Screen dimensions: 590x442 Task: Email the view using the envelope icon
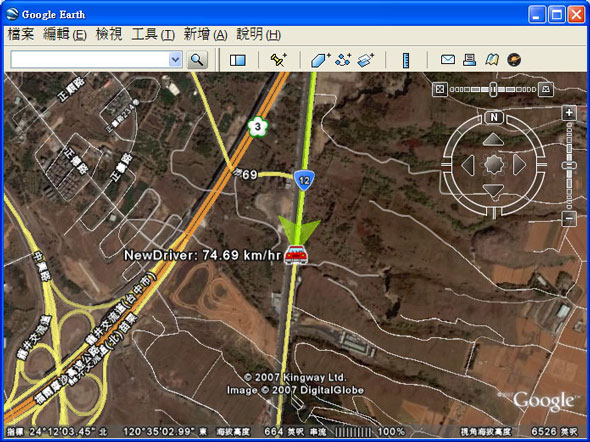tap(448, 59)
